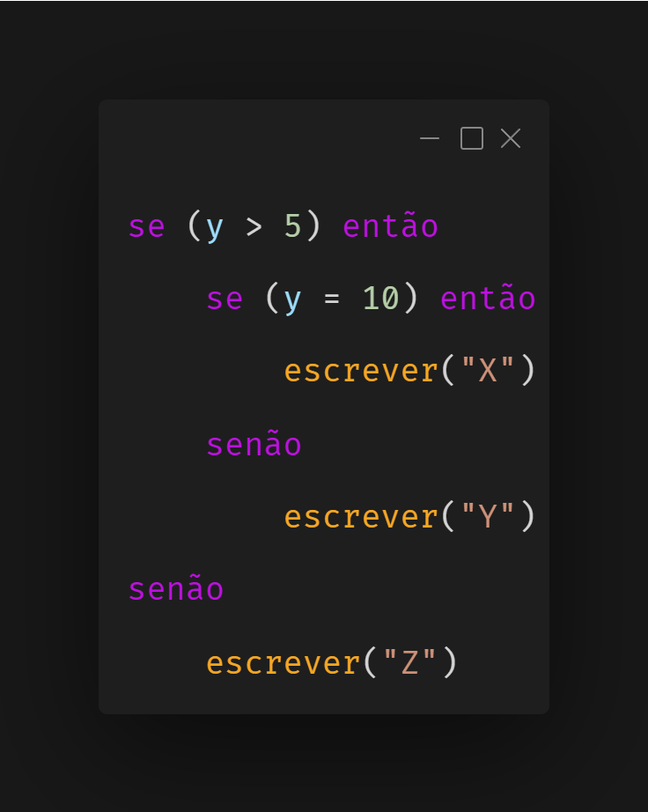Click the escrever call that prints "X"
Viewport: 648px width, 812px height.
(x=361, y=372)
